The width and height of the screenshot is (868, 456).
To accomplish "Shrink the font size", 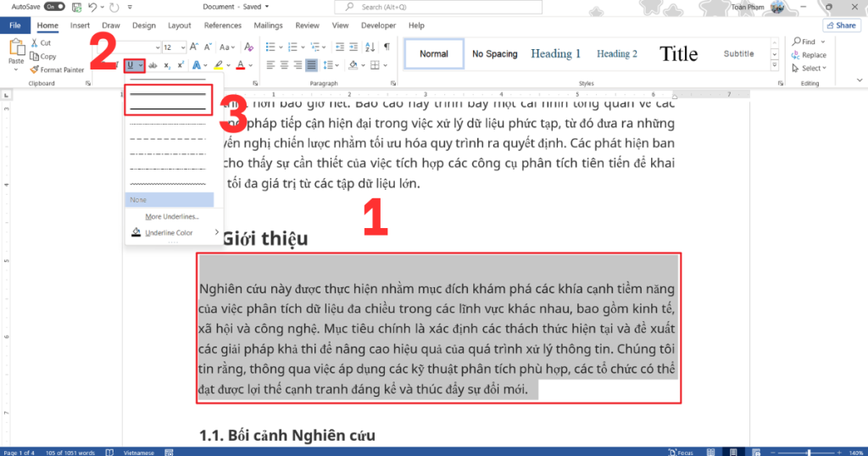I will (x=208, y=47).
